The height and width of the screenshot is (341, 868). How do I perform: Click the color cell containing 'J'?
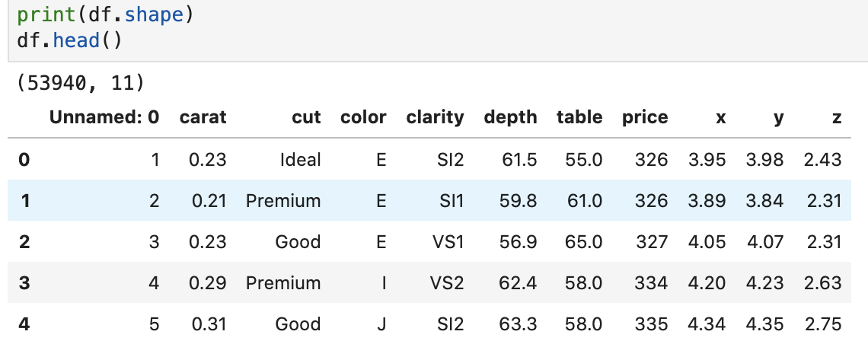pyautogui.click(x=381, y=324)
